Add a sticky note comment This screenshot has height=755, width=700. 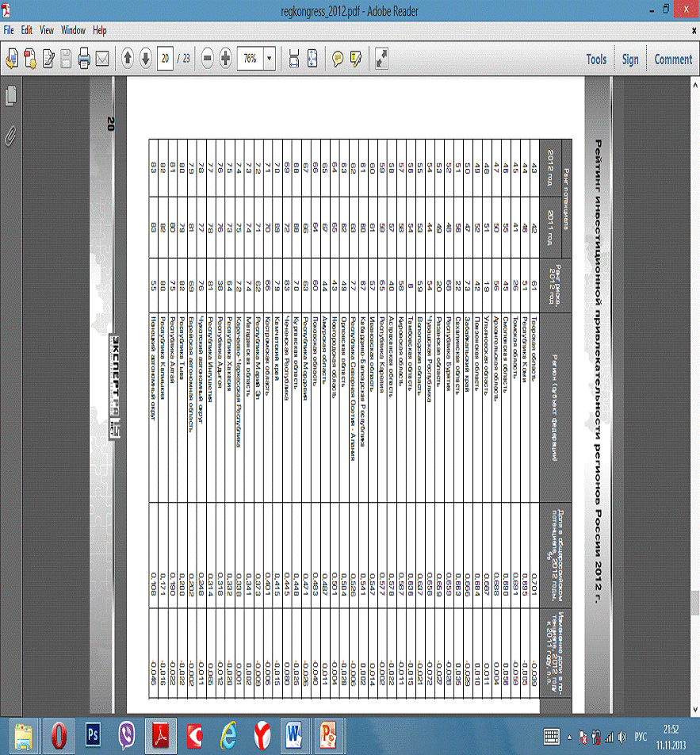coord(338,59)
